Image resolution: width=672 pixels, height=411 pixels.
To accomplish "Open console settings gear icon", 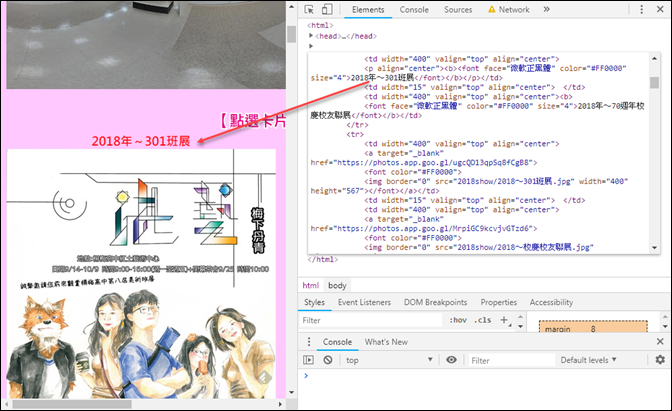I will click(x=660, y=360).
